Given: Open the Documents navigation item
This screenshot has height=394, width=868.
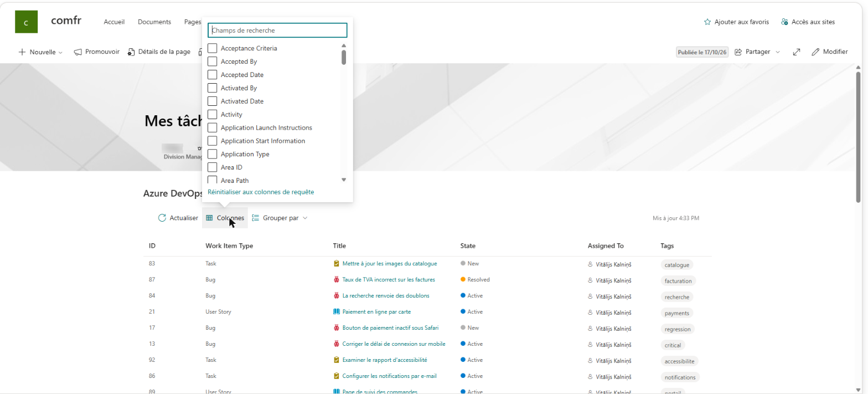Looking at the screenshot, I should 154,22.
